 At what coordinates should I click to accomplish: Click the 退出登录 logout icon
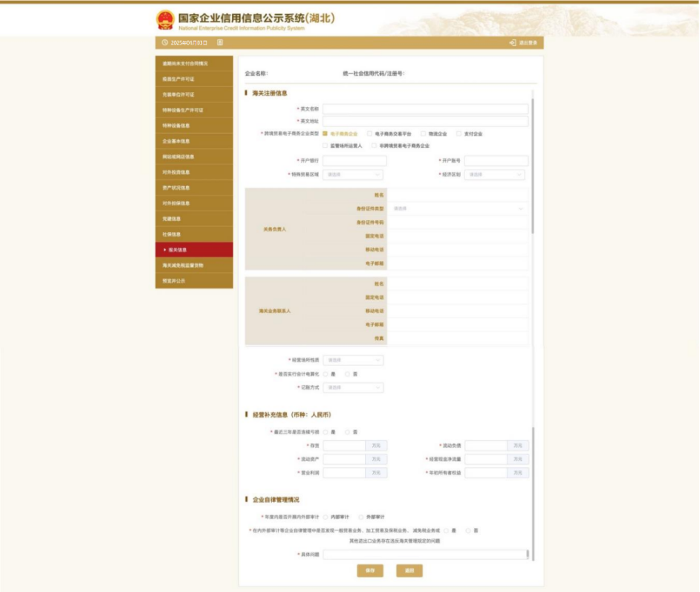513,42
